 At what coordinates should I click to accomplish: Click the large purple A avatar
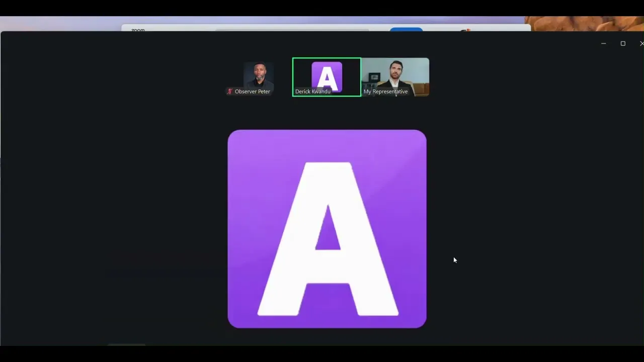coord(327,229)
